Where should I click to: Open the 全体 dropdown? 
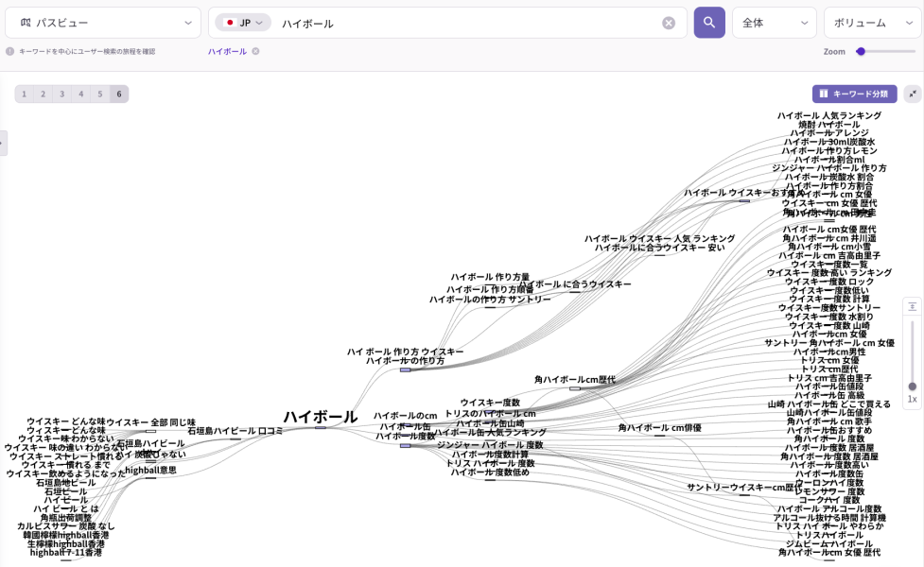[x=774, y=22]
